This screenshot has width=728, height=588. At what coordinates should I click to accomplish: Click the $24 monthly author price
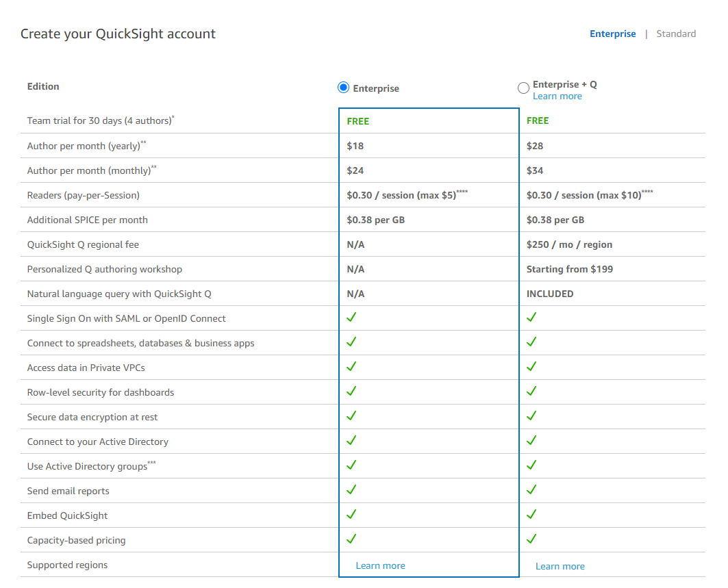(355, 170)
